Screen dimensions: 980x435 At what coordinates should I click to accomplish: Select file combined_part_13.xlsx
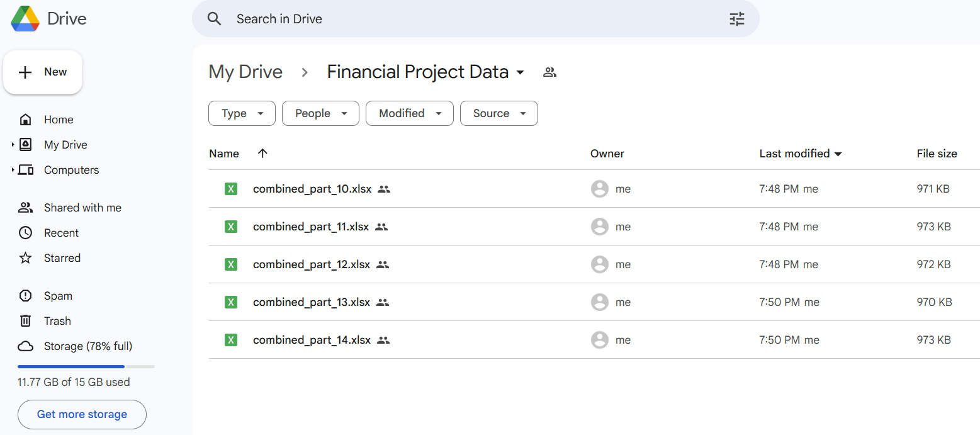pos(312,302)
